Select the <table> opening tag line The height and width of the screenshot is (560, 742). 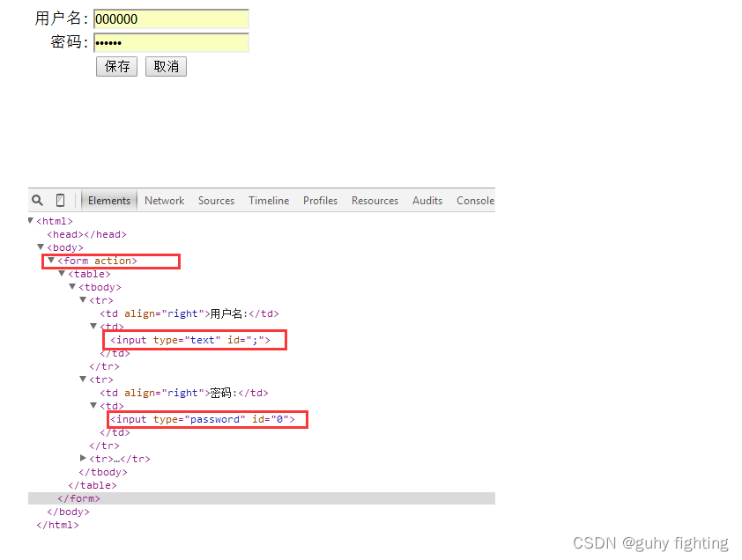tap(89, 274)
